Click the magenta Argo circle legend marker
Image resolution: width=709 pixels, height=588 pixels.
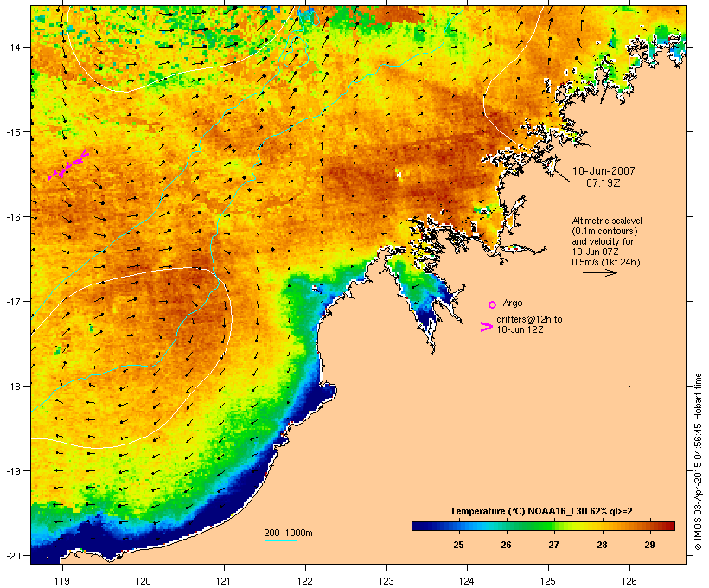tap(493, 304)
